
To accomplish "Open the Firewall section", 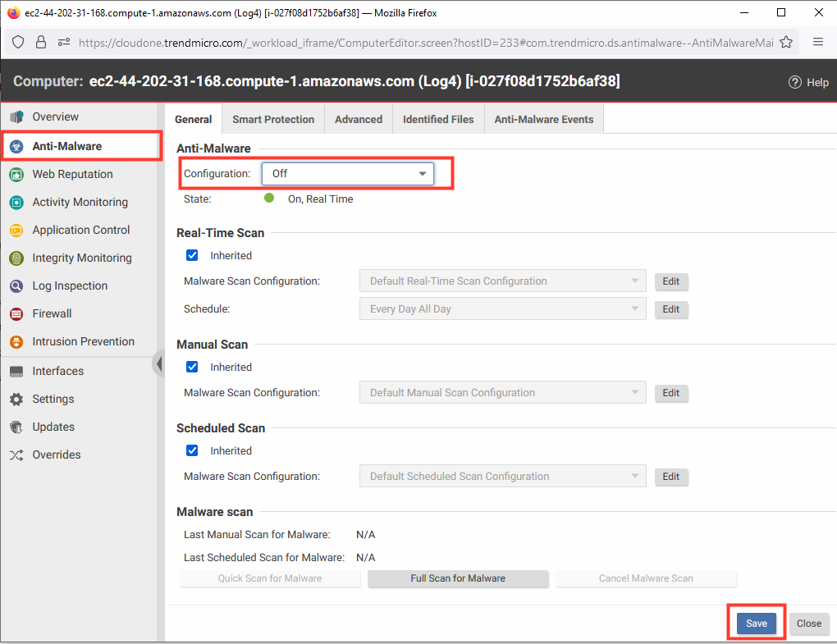I will 52,313.
